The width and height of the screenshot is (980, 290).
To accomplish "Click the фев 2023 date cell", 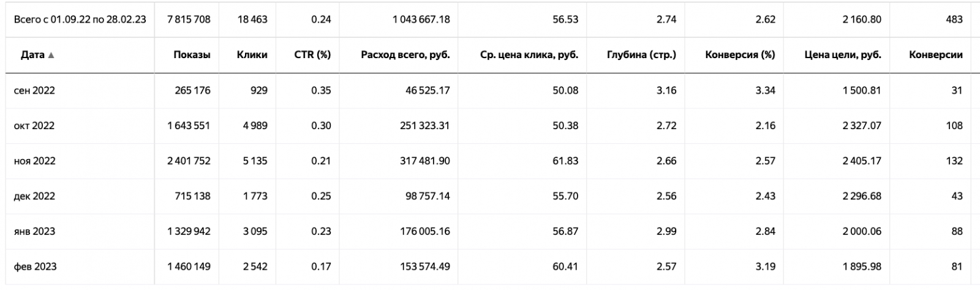I will coord(35,267).
